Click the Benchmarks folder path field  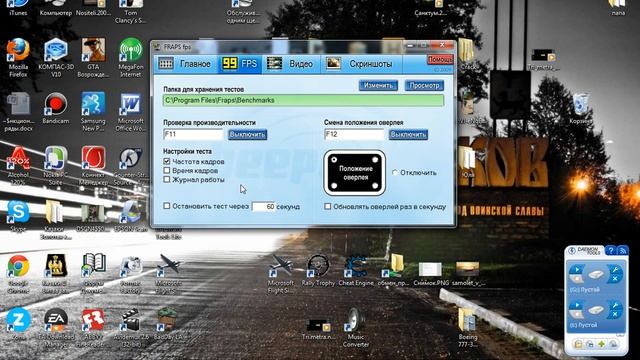[x=303, y=100]
